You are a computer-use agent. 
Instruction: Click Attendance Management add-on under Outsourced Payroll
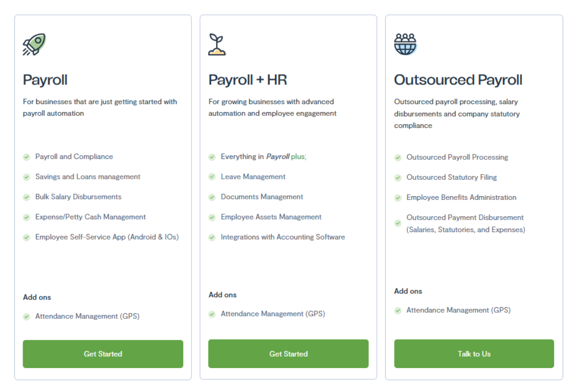point(458,310)
